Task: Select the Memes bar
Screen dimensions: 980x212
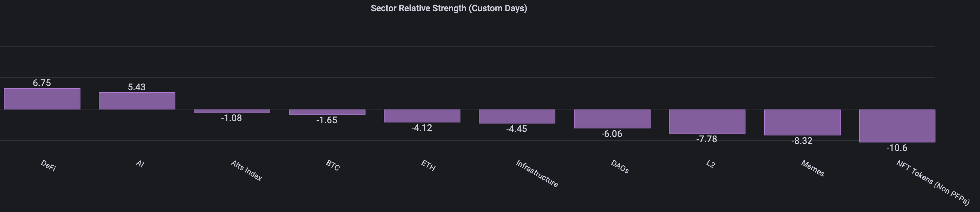Action: [802, 122]
